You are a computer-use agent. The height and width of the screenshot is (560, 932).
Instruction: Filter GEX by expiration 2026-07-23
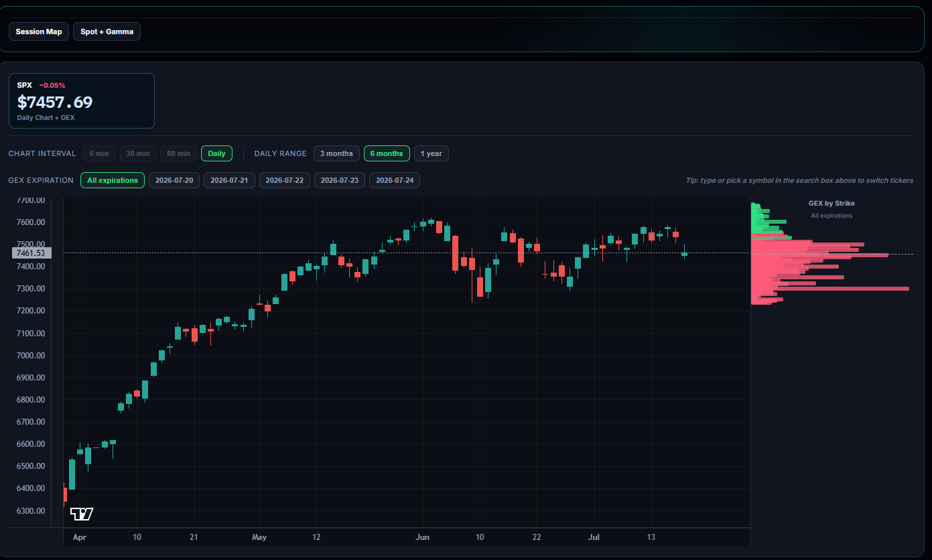pyautogui.click(x=340, y=180)
